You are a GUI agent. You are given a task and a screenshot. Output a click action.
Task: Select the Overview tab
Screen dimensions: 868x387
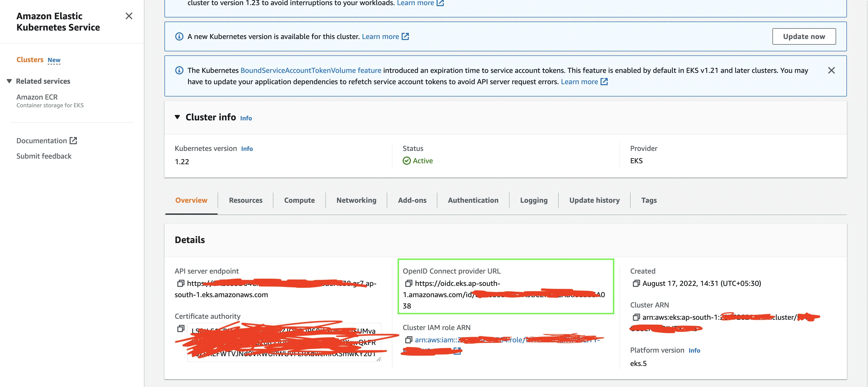click(x=191, y=200)
